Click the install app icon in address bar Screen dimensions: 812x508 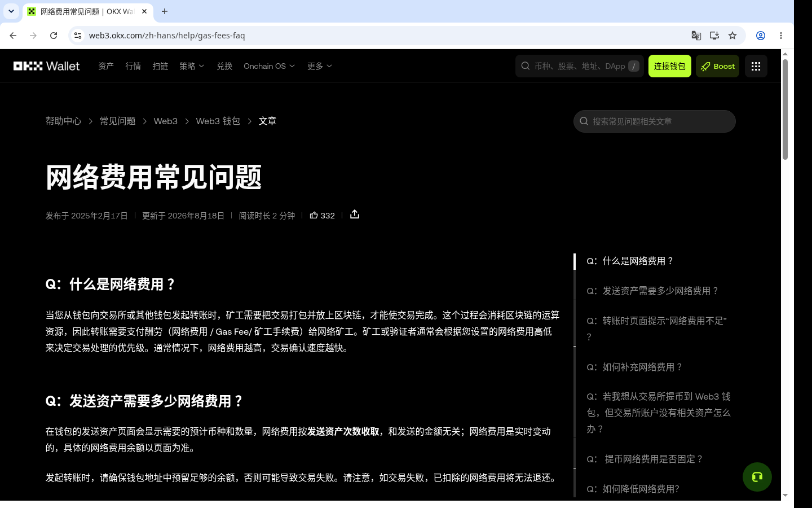714,36
